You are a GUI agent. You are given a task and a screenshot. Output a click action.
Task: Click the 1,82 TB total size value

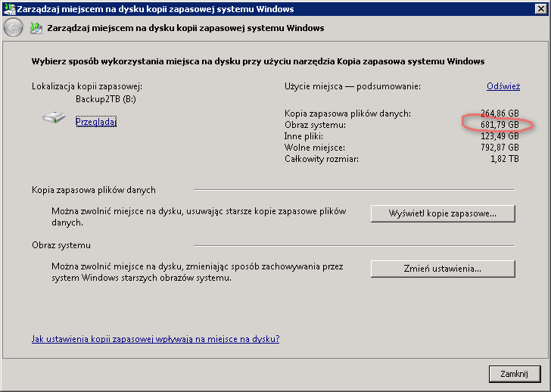coord(505,159)
